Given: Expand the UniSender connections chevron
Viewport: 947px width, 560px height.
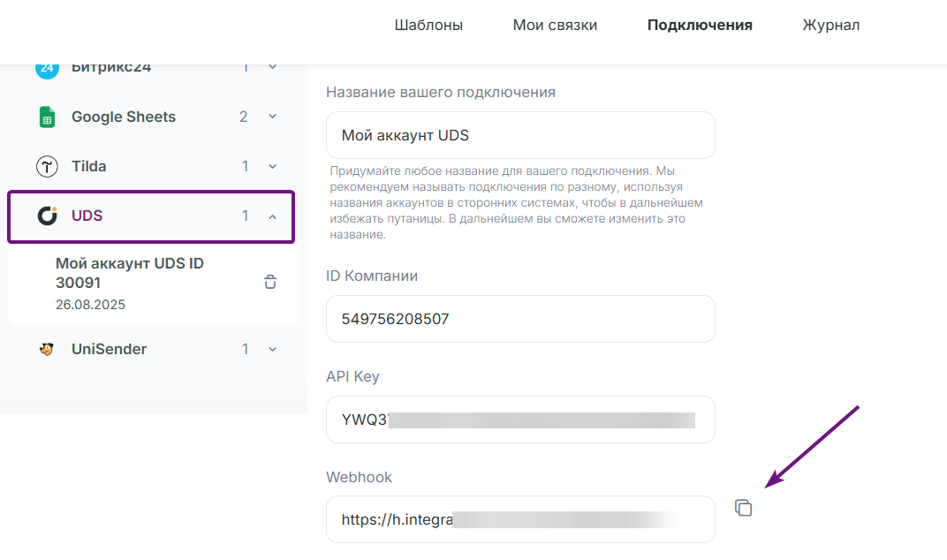Looking at the screenshot, I should click(272, 349).
